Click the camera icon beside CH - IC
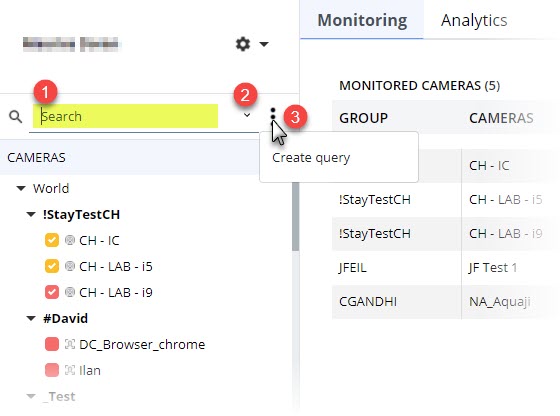 point(70,240)
